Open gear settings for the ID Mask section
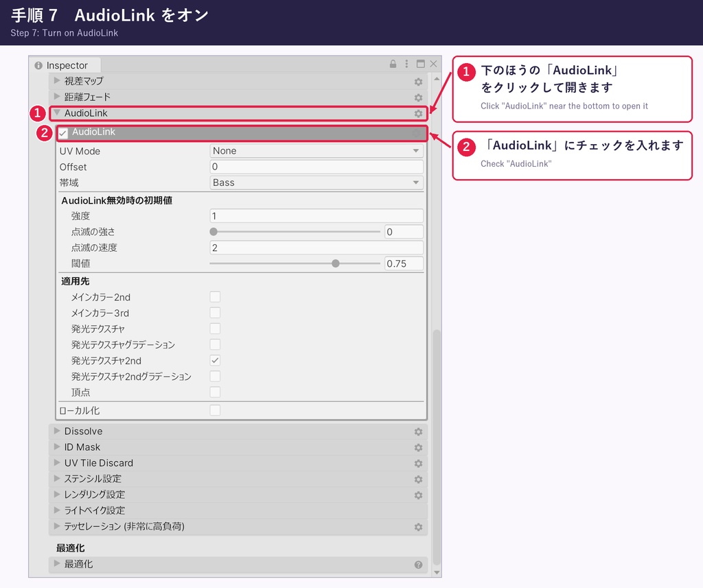 (418, 447)
